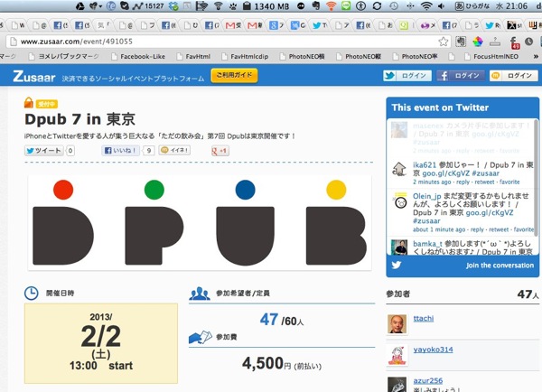The width and height of the screenshot is (542, 392).
Task: Click reply under Olein_jp's tweet
Action: click(x=477, y=229)
